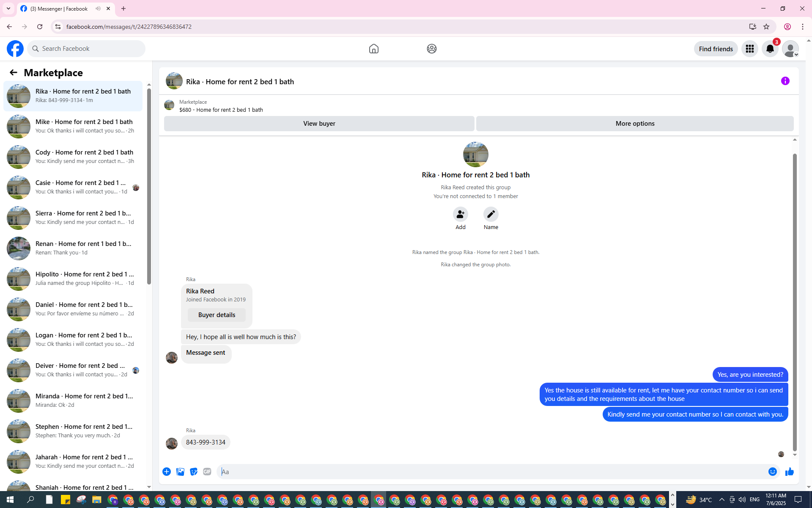This screenshot has width=812, height=508.
Task: Open the emoji picker in the message box
Action: tap(772, 472)
